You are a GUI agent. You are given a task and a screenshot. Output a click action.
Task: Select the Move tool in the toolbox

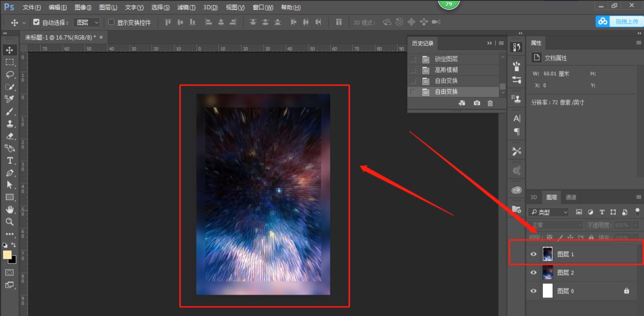(10, 50)
